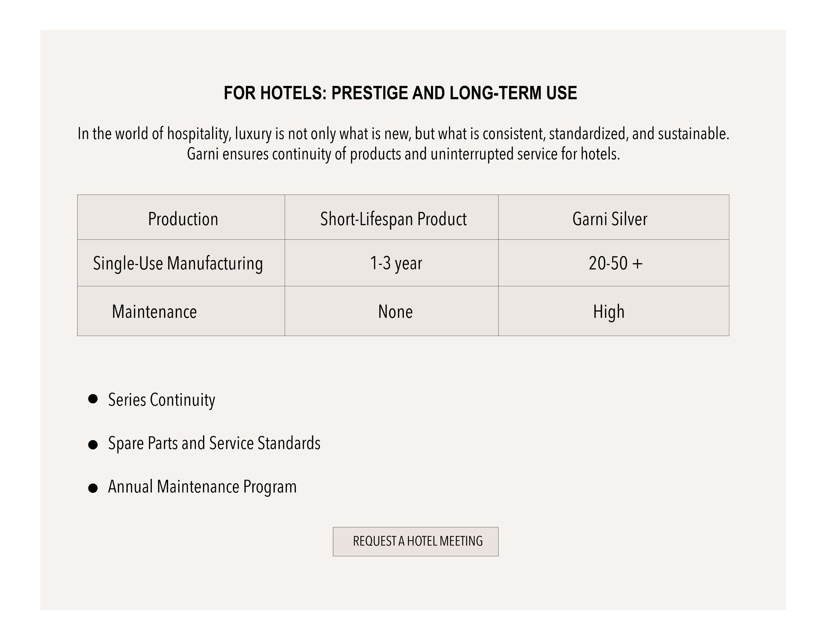This screenshot has width=826, height=644.
Task: Click the hospitality luxury intro sentence
Action: pyautogui.click(x=403, y=134)
